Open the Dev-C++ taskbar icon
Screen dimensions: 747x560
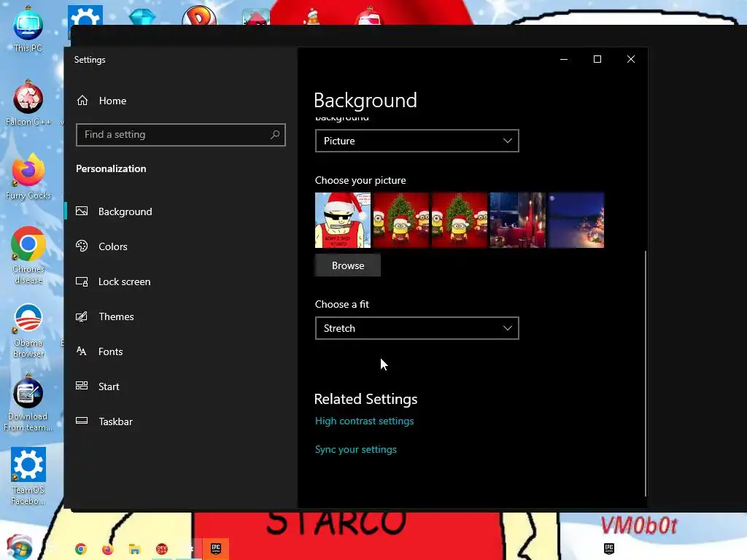coord(162,549)
